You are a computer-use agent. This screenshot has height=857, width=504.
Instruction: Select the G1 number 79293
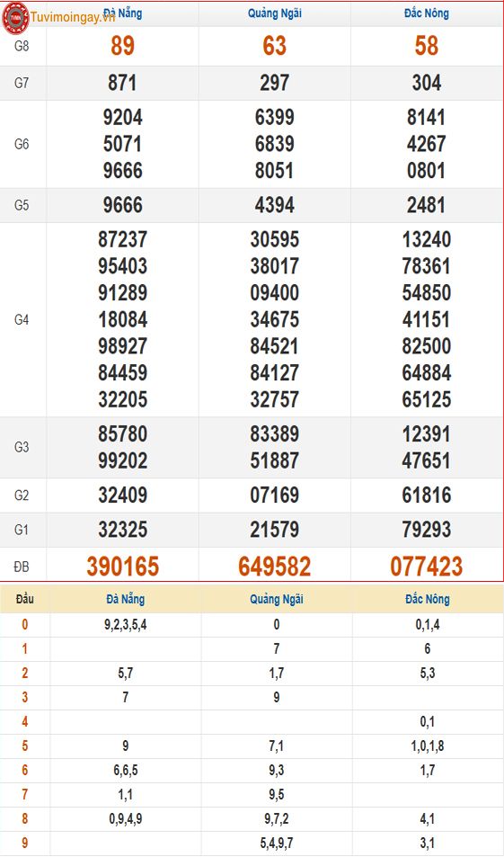pyautogui.click(x=427, y=530)
